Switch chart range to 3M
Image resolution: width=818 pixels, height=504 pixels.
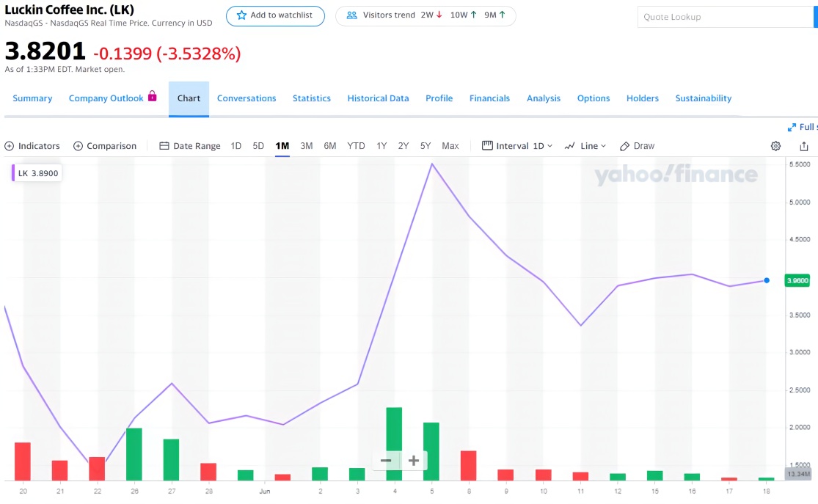307,146
